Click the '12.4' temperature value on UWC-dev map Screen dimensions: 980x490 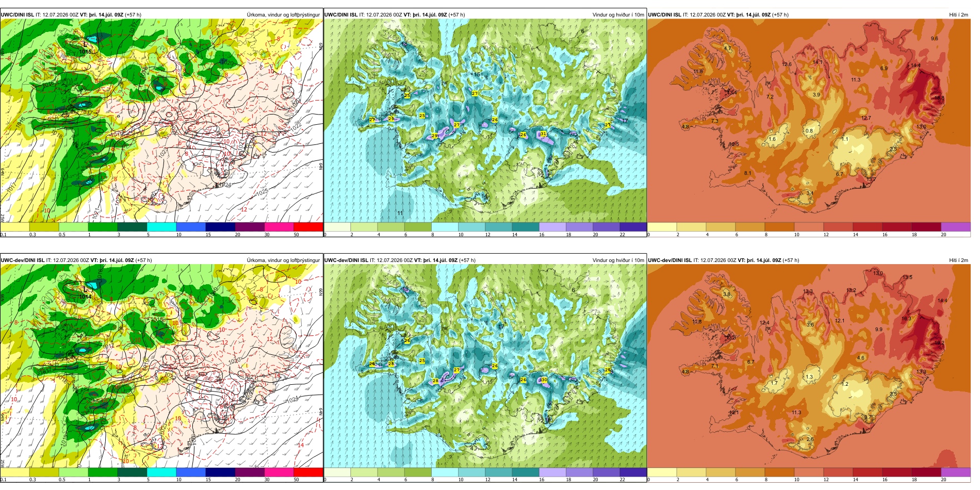[x=764, y=323]
